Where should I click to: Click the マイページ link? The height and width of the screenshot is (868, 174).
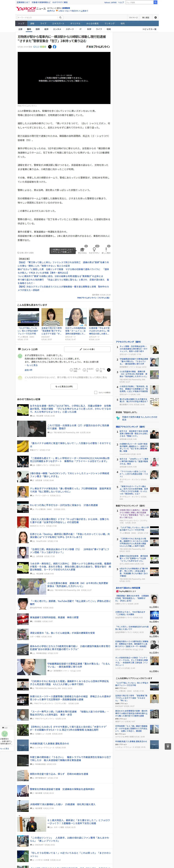[133, 18]
